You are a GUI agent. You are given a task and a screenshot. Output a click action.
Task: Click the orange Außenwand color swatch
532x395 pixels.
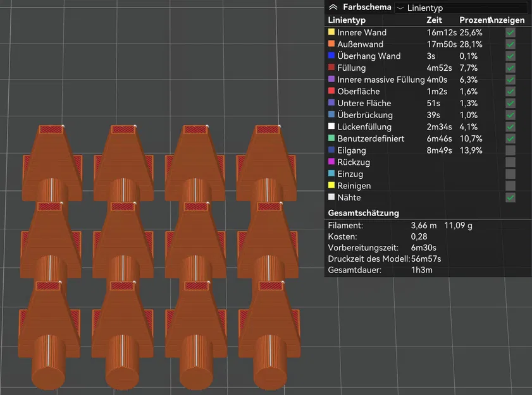tap(331, 44)
